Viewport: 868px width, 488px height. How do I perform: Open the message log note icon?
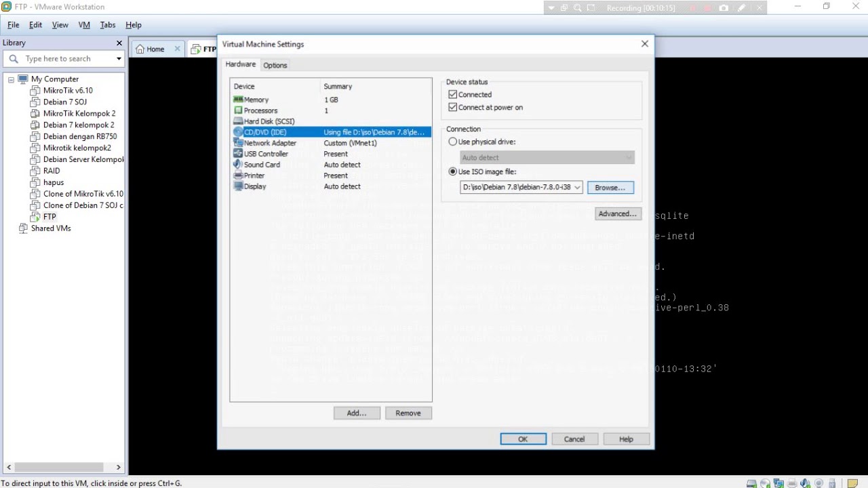coord(852,483)
